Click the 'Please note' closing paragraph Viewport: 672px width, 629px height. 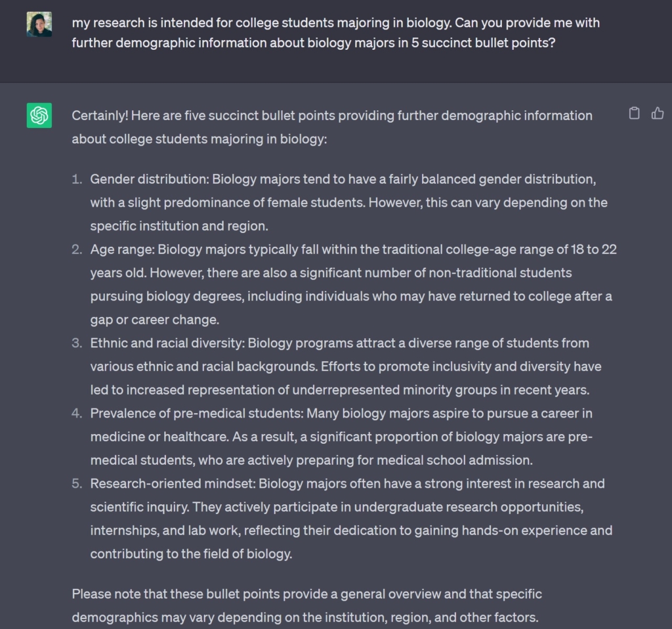[x=306, y=605]
